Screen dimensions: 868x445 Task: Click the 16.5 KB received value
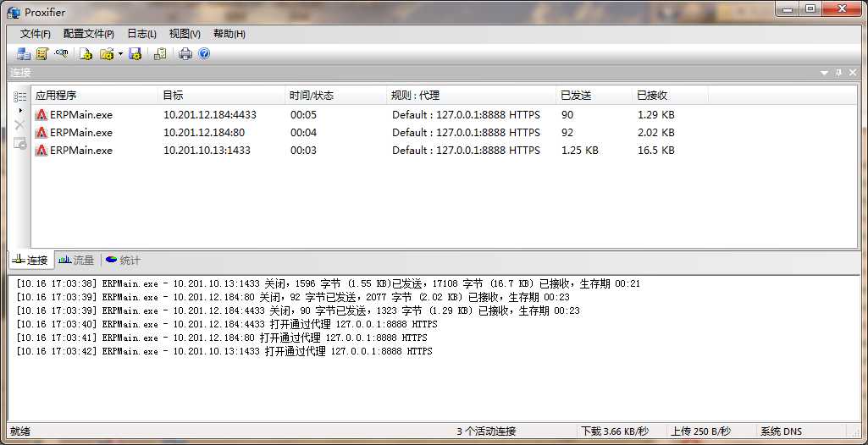pyautogui.click(x=656, y=151)
